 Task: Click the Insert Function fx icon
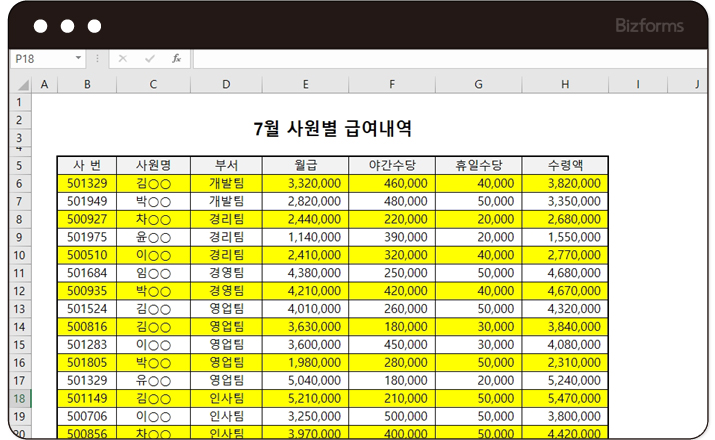click(x=176, y=59)
